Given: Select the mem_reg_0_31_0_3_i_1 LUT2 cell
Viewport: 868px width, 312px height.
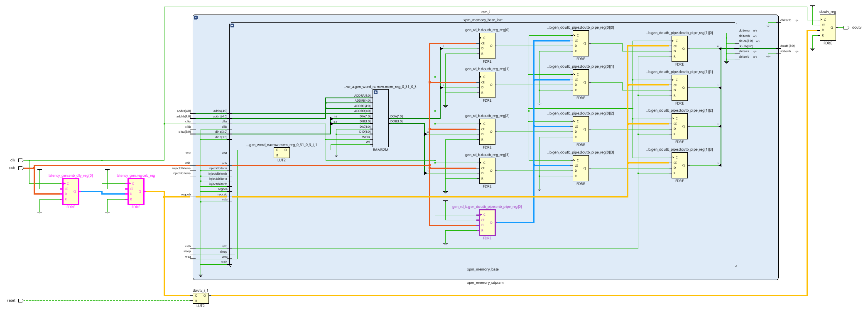Looking at the screenshot, I should point(282,153).
